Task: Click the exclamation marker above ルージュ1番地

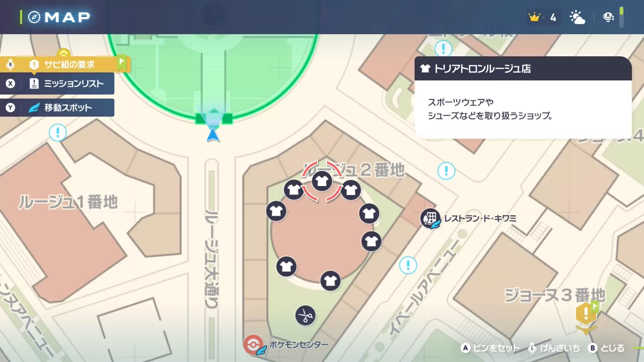Action: [x=58, y=132]
